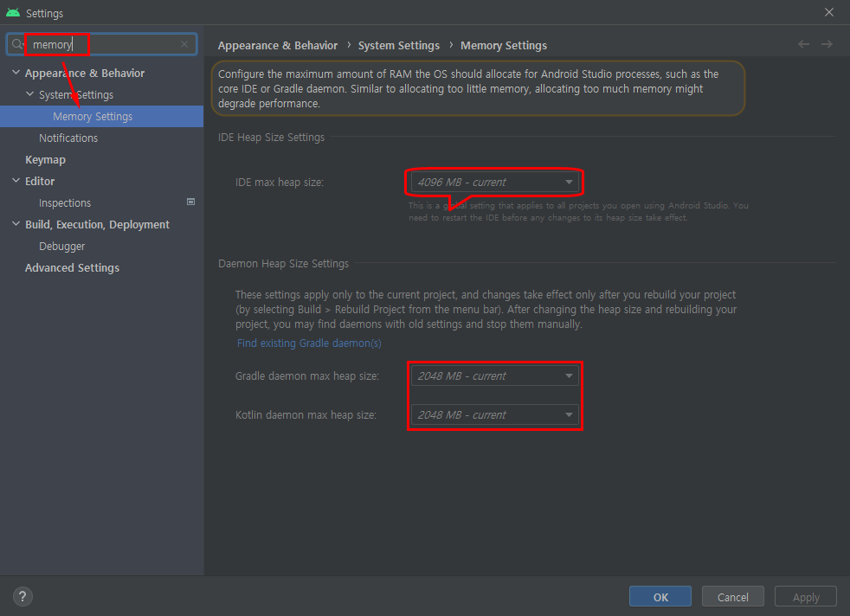Click the 'IDE max heap size:' label

click(280, 182)
